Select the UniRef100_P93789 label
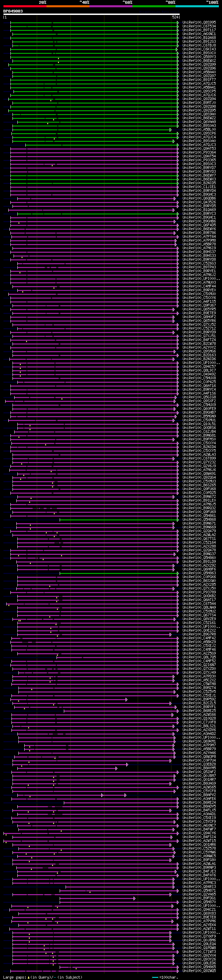Viewport: 222px width, 980px height. click(199, 592)
